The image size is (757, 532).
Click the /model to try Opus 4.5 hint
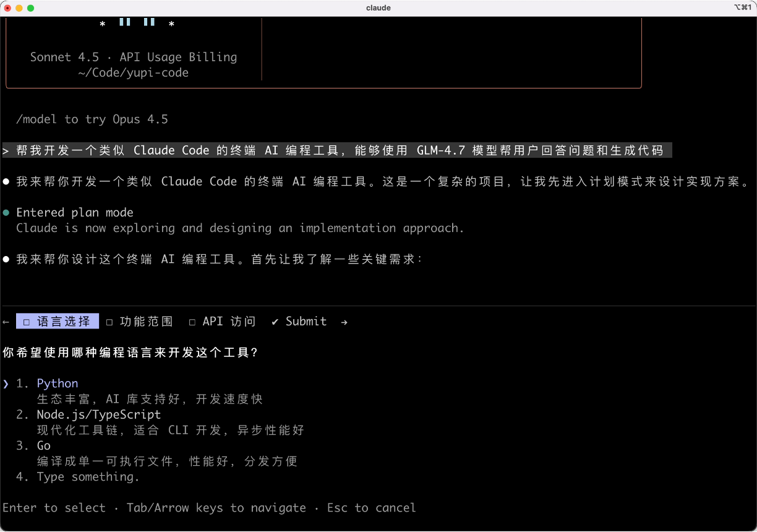pyautogui.click(x=92, y=119)
